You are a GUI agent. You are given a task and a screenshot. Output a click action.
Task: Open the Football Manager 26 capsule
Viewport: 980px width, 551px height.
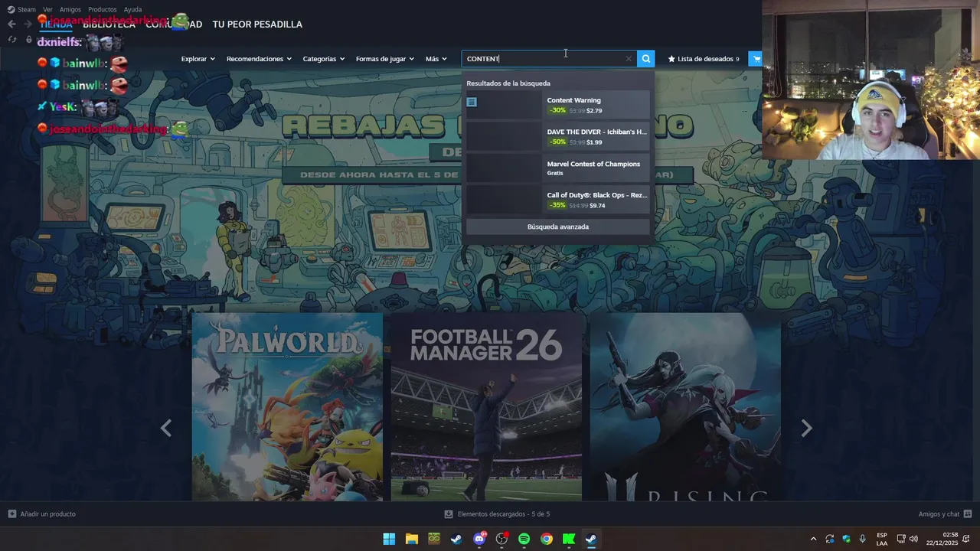click(486, 406)
